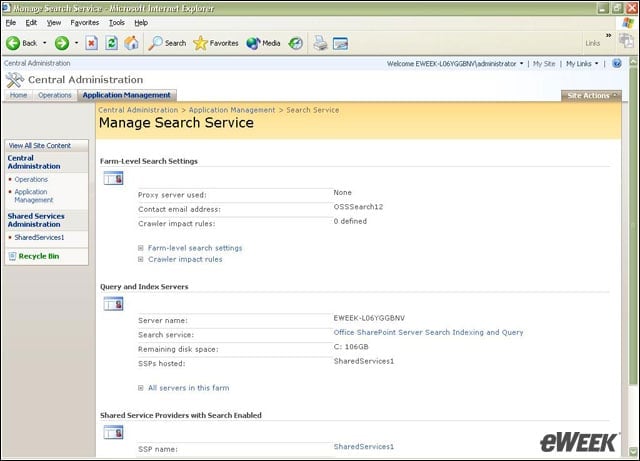Open the Search pane magnifier icon
The image size is (640, 461).
pos(156,43)
